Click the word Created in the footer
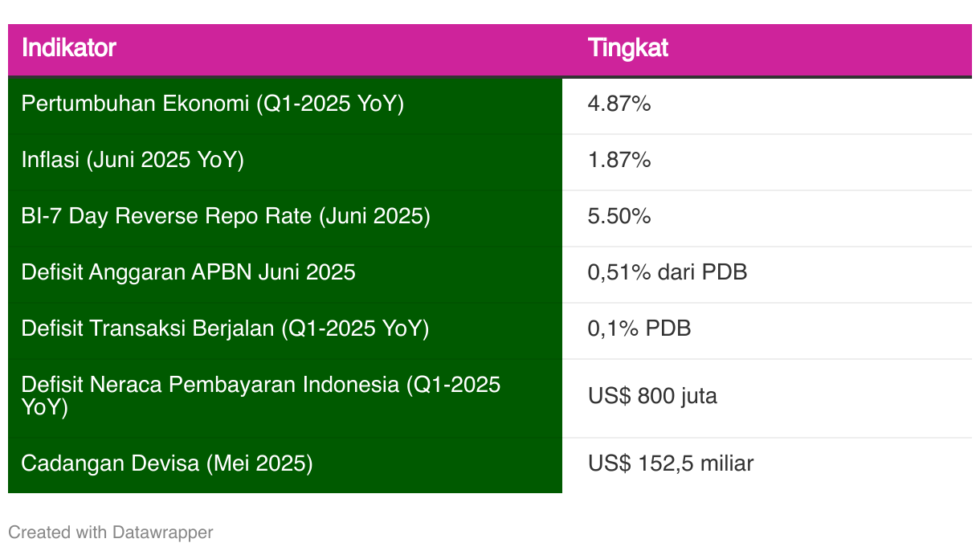This screenshot has height=551, width=980. pos(34,533)
